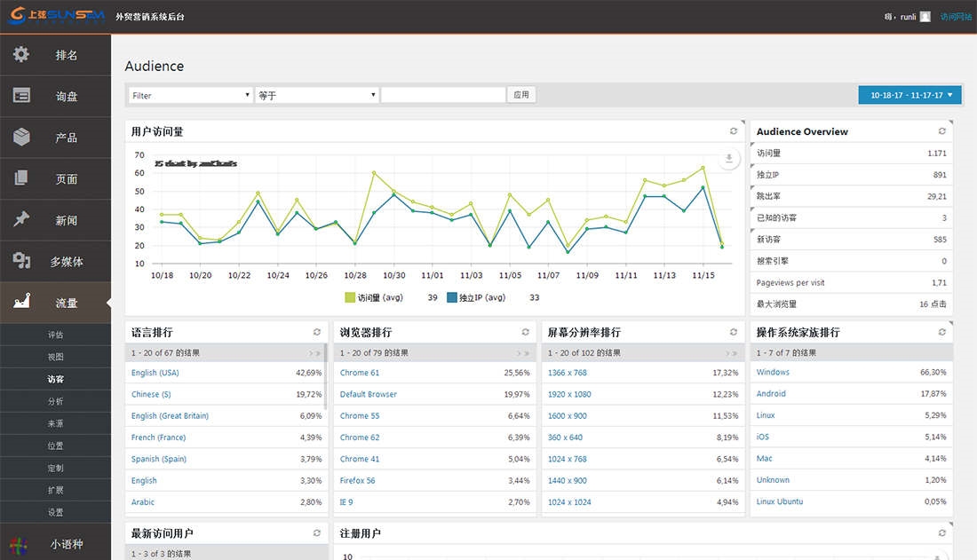
Task: Open the 设置 submenu item
Action: pyautogui.click(x=55, y=512)
